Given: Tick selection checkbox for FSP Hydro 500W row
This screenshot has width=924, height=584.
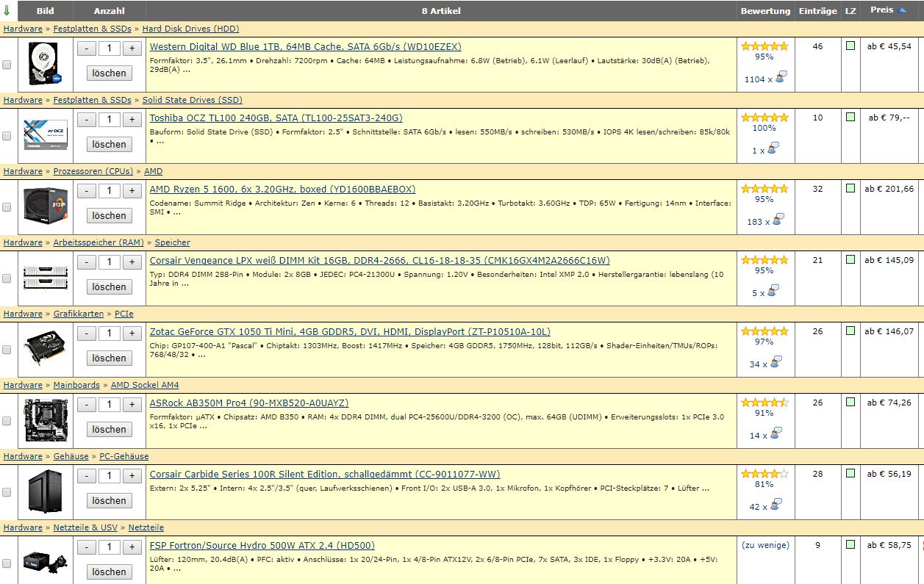Looking at the screenshot, I should (x=7, y=563).
